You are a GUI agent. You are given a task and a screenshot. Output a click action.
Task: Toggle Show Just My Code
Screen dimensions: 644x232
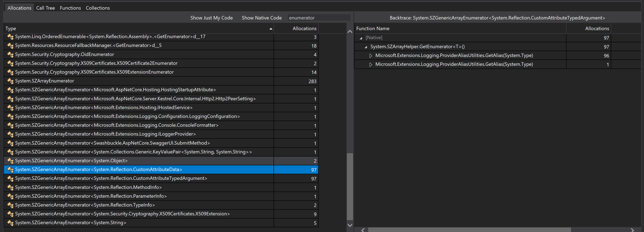coord(211,18)
